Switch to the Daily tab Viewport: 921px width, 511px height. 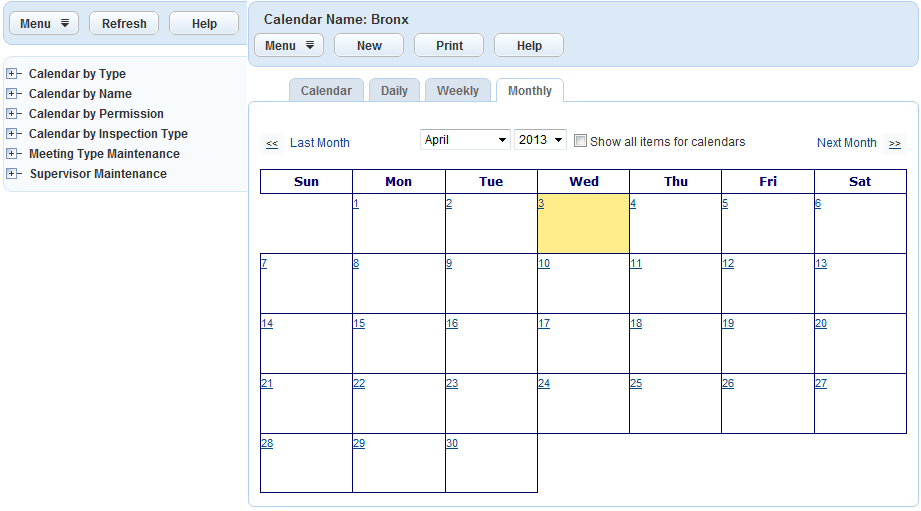point(394,91)
